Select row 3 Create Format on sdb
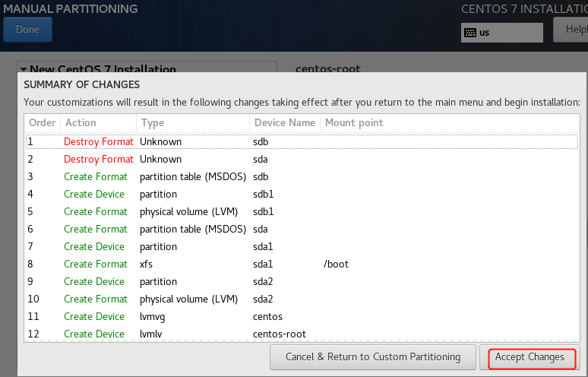The height and width of the screenshot is (377, 588). pyautogui.click(x=302, y=176)
